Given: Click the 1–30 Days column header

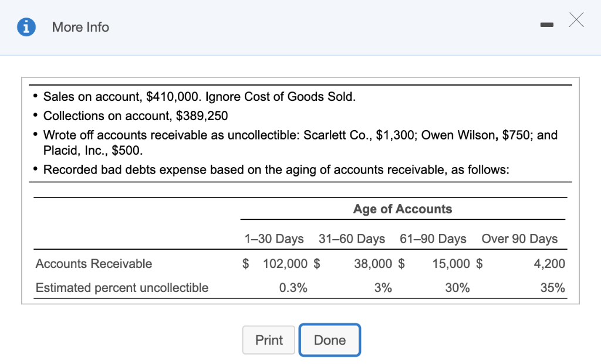Looking at the screenshot, I should pyautogui.click(x=274, y=239).
